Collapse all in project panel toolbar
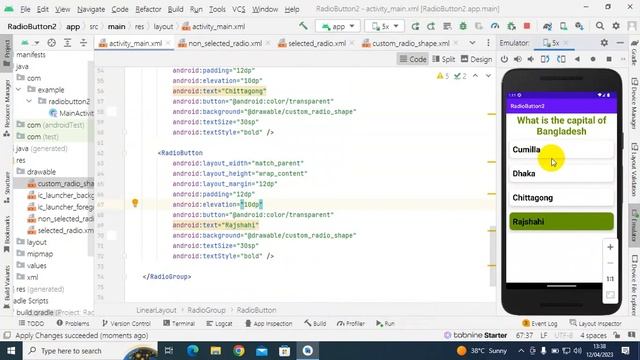This screenshot has width=640, height=360. coord(83,43)
